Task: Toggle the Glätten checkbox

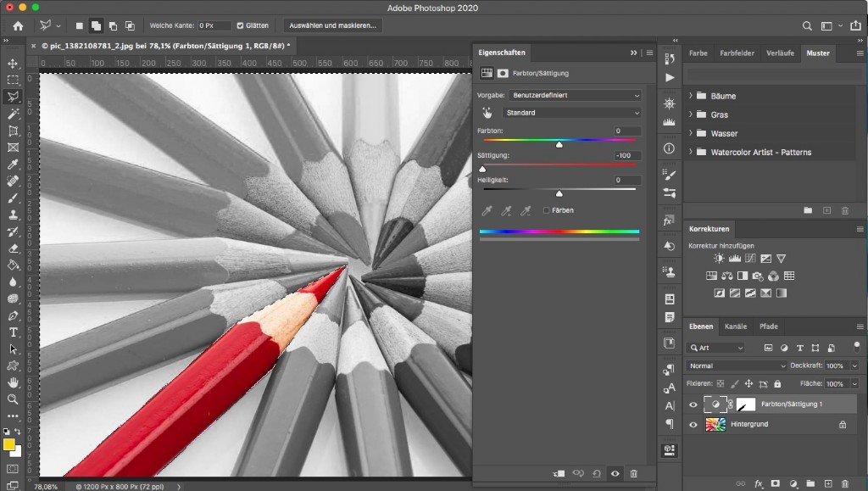Action: coord(241,26)
